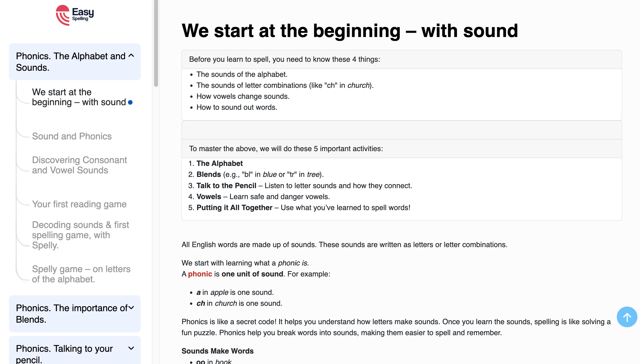Click the blue progress dot next to current lesson
Viewport: 640px width, 364px height.
point(130,102)
